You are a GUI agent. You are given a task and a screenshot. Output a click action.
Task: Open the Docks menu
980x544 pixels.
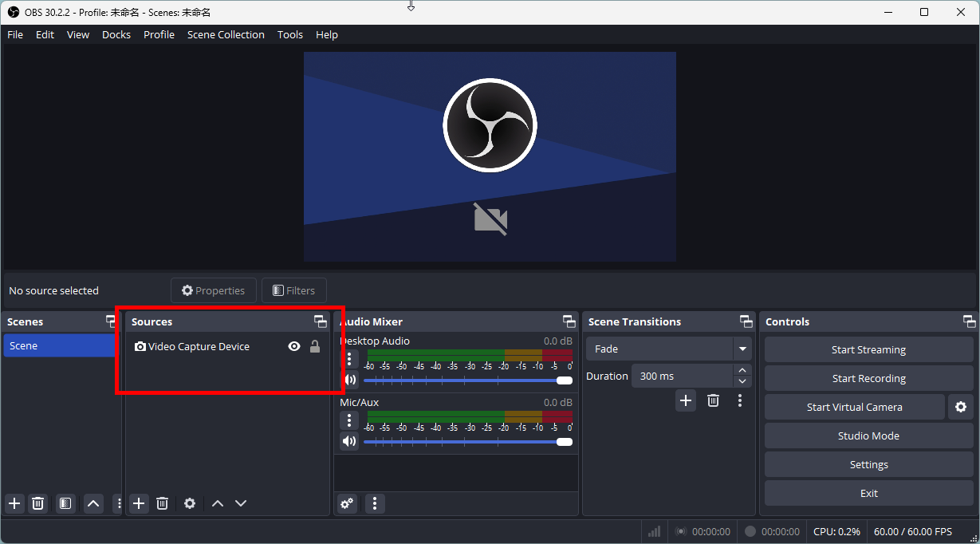(116, 34)
